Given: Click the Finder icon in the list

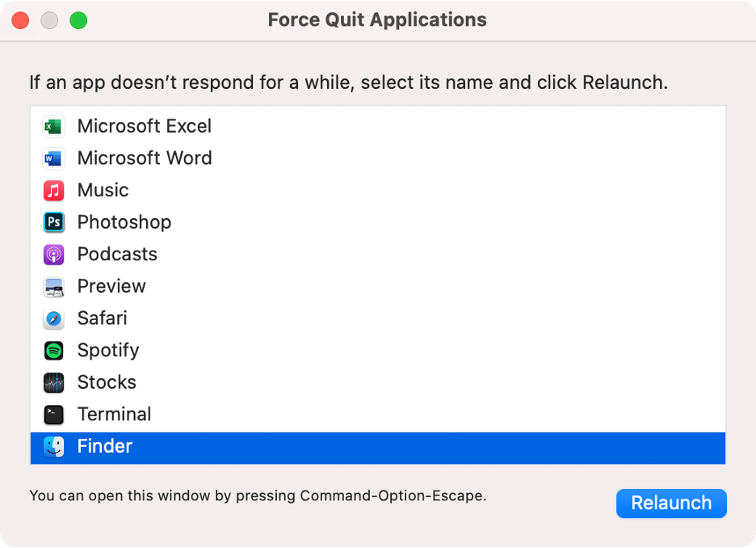Looking at the screenshot, I should 52,446.
